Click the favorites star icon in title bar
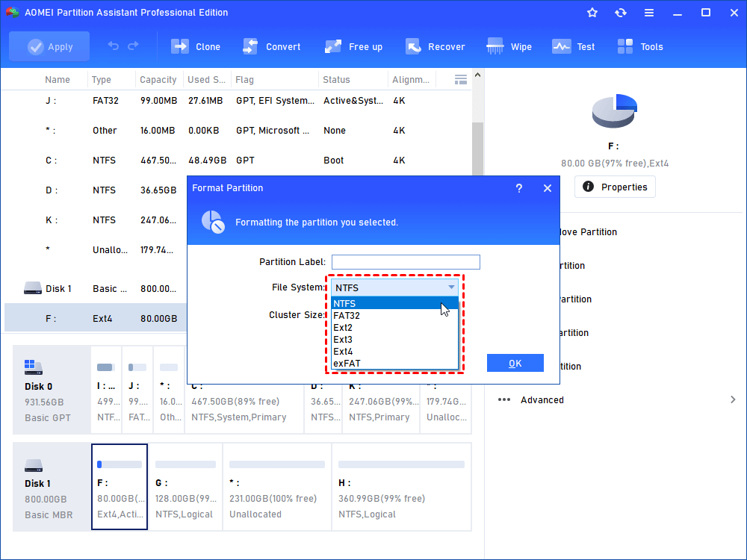The height and width of the screenshot is (560, 747). pos(592,13)
